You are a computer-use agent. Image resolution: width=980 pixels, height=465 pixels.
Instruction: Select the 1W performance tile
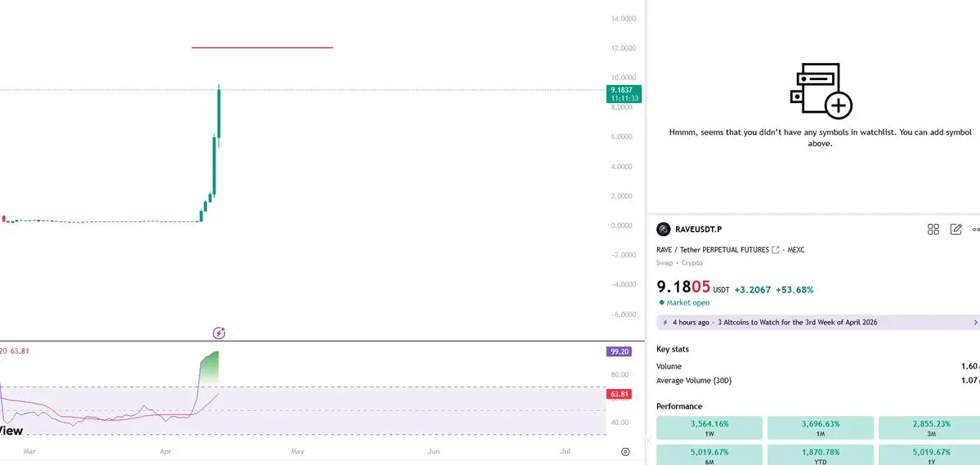click(x=709, y=428)
